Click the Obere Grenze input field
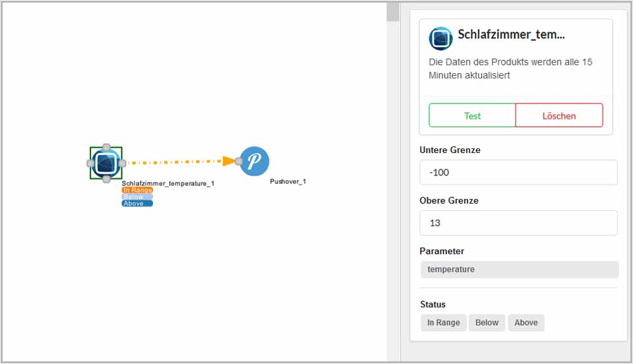The height and width of the screenshot is (364, 633). [x=518, y=223]
